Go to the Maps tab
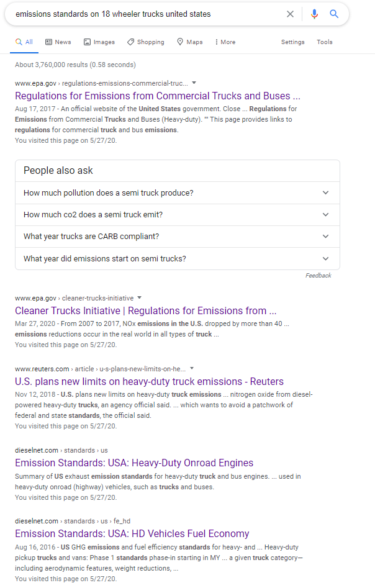Image resolution: width=375 pixels, height=588 pixels. tap(190, 42)
